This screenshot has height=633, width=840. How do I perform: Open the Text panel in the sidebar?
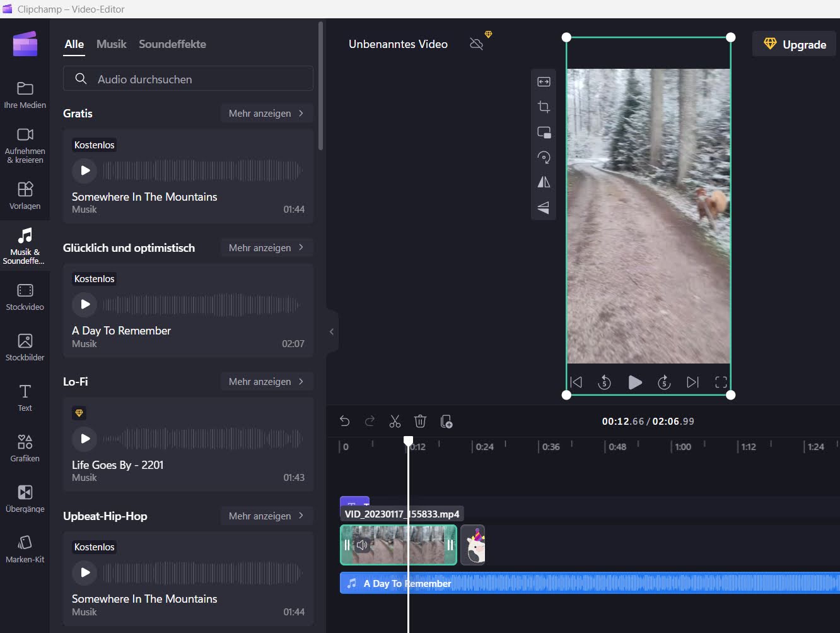(25, 396)
